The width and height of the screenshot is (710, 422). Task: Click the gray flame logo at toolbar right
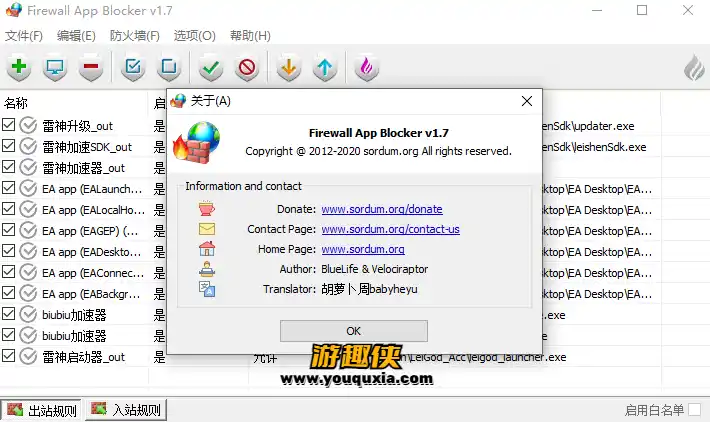(694, 68)
